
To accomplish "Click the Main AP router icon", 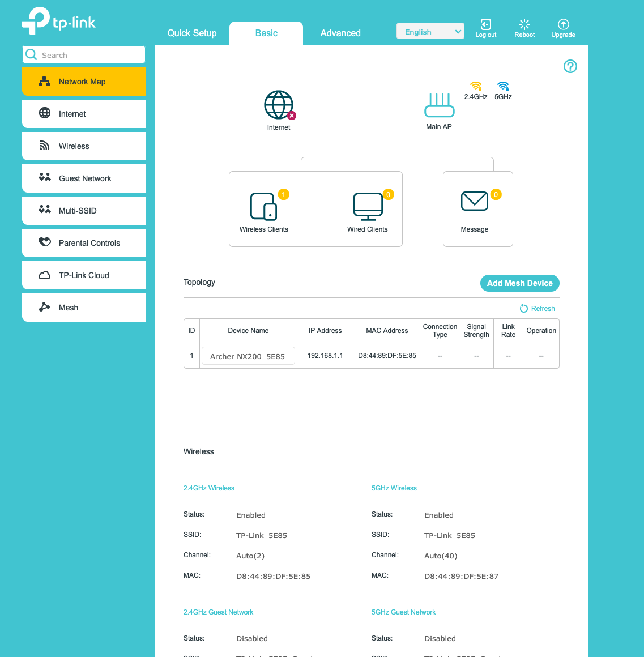I will 439,105.
